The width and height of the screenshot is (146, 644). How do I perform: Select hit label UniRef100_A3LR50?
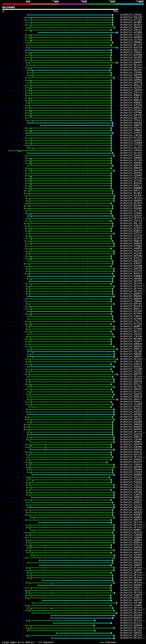(131, 196)
